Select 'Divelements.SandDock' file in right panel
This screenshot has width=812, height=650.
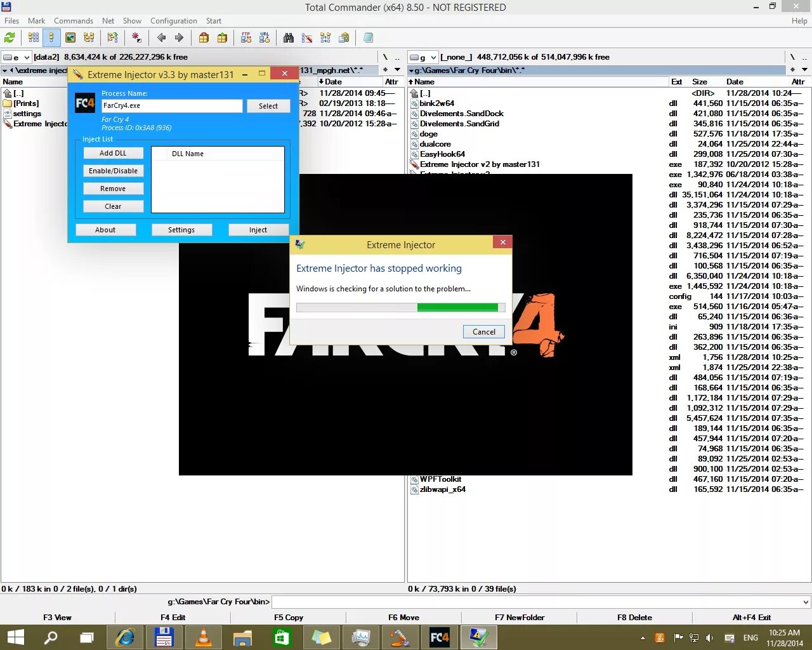(x=461, y=114)
